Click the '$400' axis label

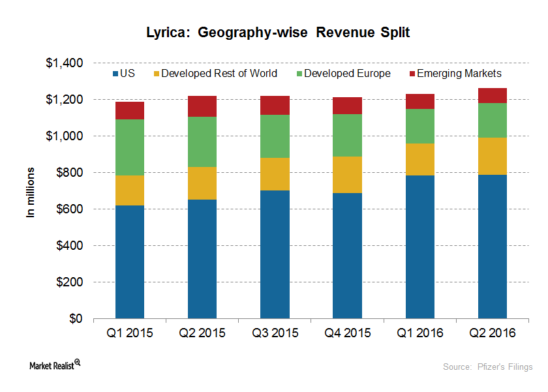tap(70, 246)
